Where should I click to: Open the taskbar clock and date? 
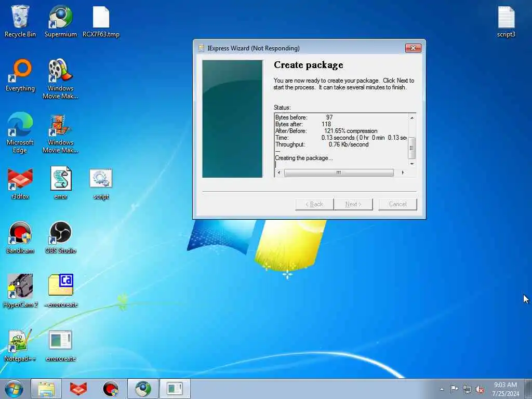pyautogui.click(x=506, y=389)
